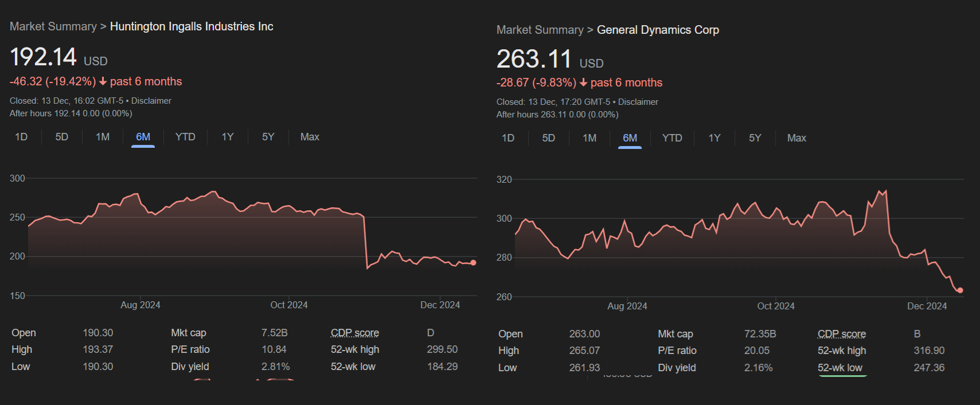Choose the 1M tab for Huntington Ingalls
This screenshot has width=980, height=405.
103,137
